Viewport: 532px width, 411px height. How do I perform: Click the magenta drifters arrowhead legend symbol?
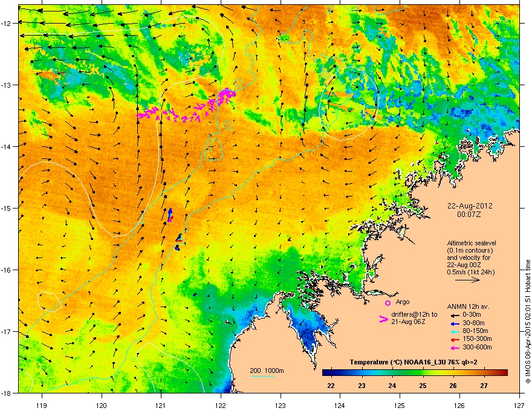[383, 319]
